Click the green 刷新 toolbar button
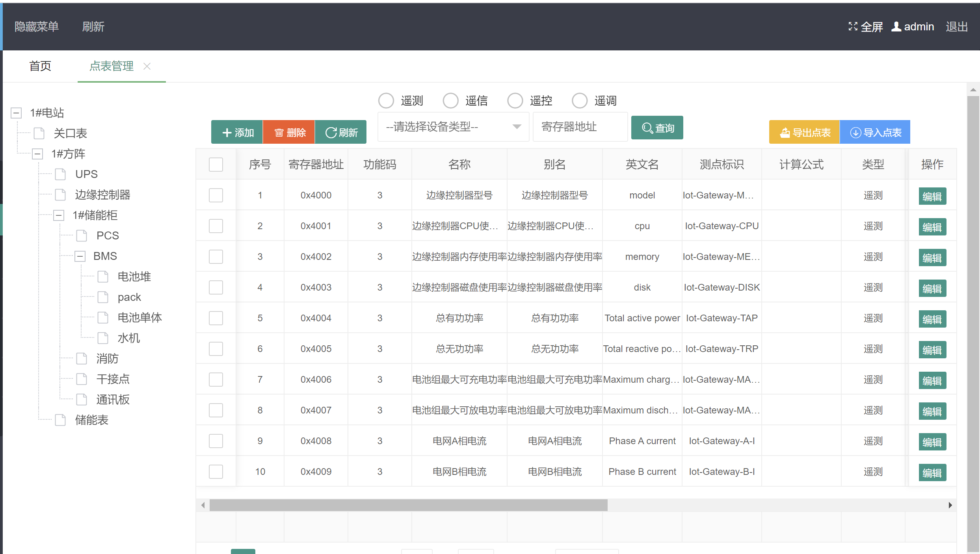The width and height of the screenshot is (980, 554). pyautogui.click(x=341, y=132)
